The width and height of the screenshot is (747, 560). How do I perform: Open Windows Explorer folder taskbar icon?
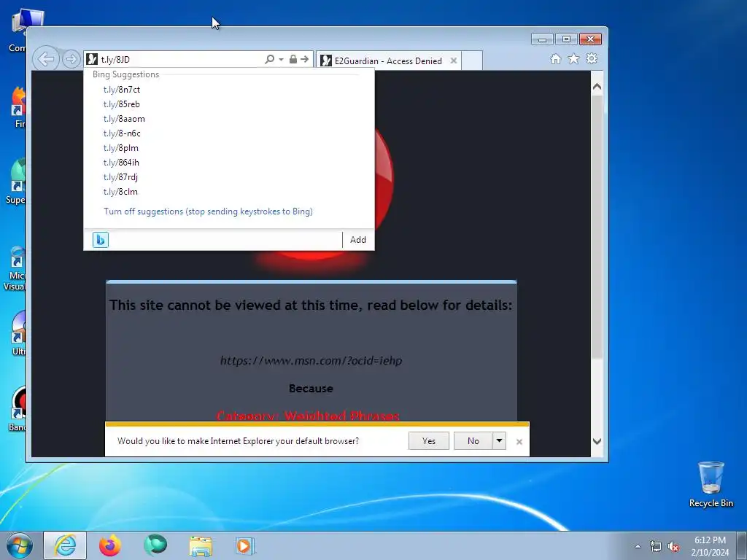pyautogui.click(x=201, y=545)
